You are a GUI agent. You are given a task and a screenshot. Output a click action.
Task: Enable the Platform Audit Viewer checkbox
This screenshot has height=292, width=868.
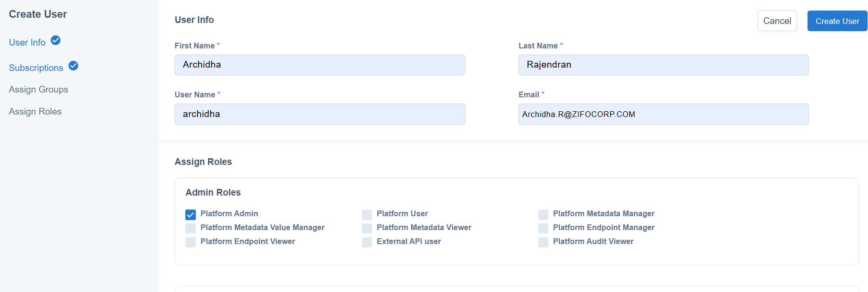click(x=543, y=242)
